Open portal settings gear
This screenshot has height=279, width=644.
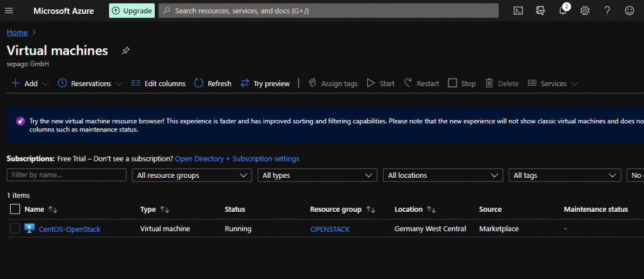tap(585, 11)
